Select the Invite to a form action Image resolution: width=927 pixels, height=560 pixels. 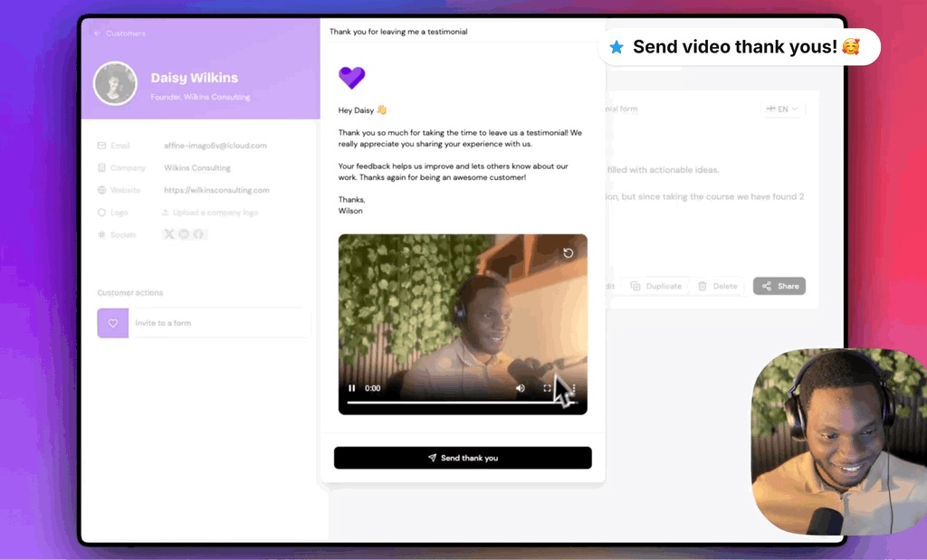[x=204, y=323]
